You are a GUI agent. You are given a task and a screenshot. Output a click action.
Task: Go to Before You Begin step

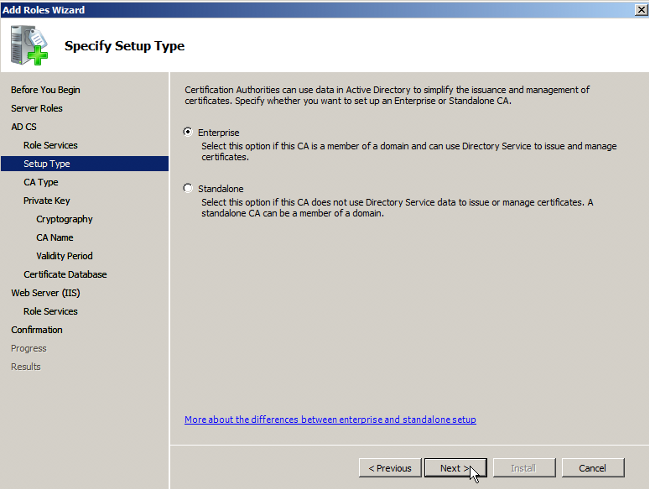click(x=45, y=90)
